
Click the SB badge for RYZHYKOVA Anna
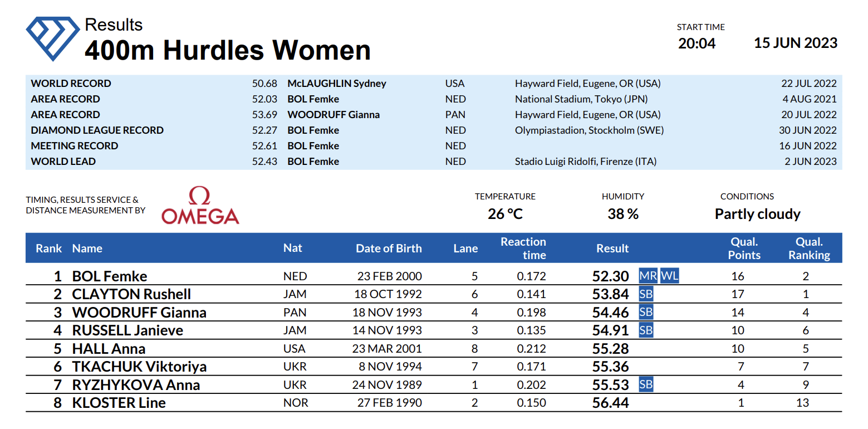pos(646,384)
